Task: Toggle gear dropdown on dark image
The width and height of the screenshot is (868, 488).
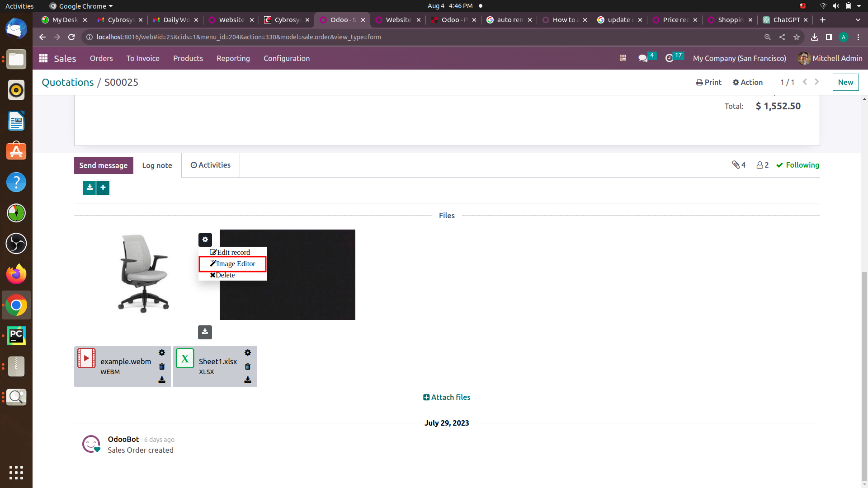Action: click(x=205, y=239)
